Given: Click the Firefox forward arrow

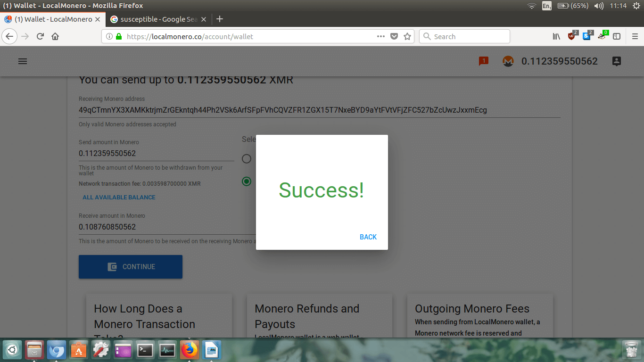Looking at the screenshot, I should (x=25, y=36).
